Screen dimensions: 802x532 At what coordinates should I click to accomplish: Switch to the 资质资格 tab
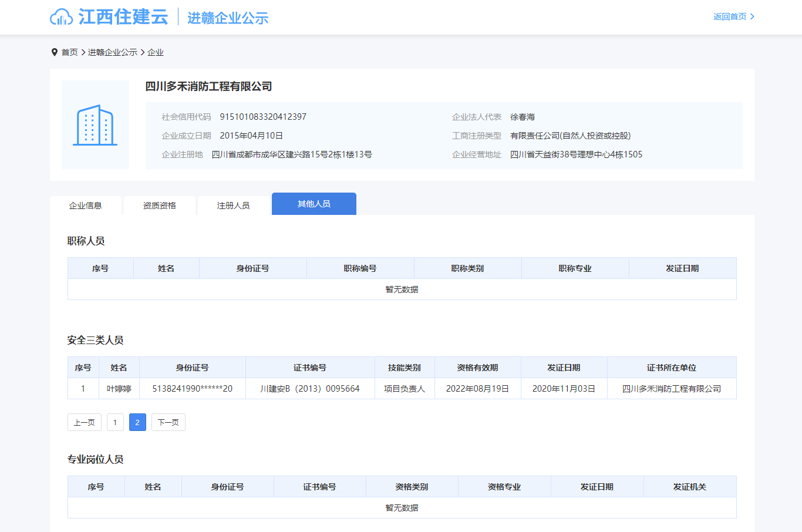click(x=160, y=206)
